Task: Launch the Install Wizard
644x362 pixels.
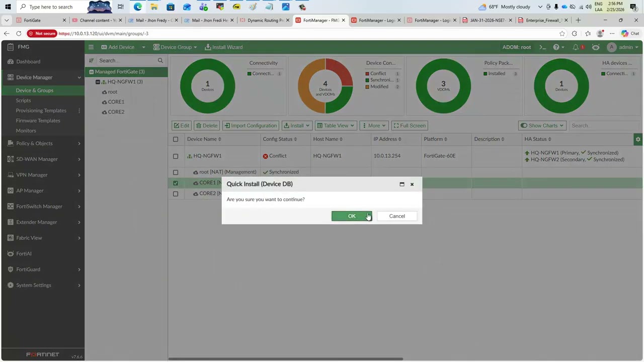Action: click(x=224, y=47)
